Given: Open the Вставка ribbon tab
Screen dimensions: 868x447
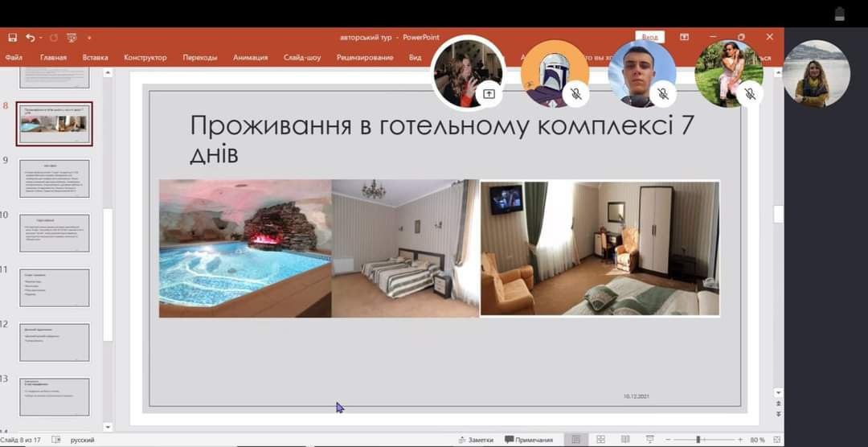Looking at the screenshot, I should pyautogui.click(x=95, y=58).
